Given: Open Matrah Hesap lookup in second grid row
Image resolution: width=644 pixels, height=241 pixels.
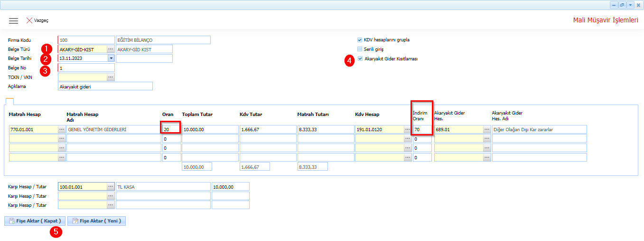Looking at the screenshot, I should 62,138.
